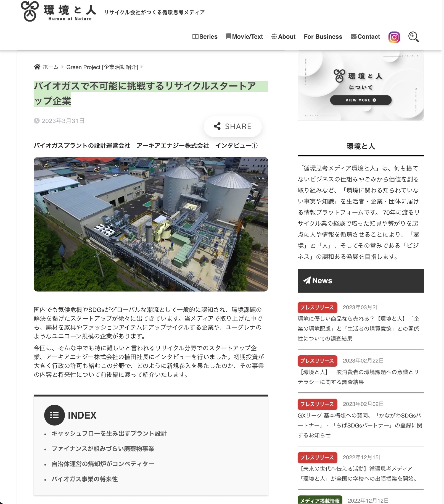Jump to バイオガス事業の将来性 section
This screenshot has width=444, height=504.
click(84, 479)
